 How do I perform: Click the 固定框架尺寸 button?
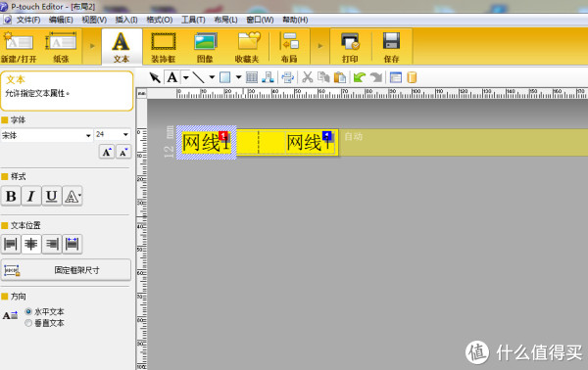tap(67, 270)
